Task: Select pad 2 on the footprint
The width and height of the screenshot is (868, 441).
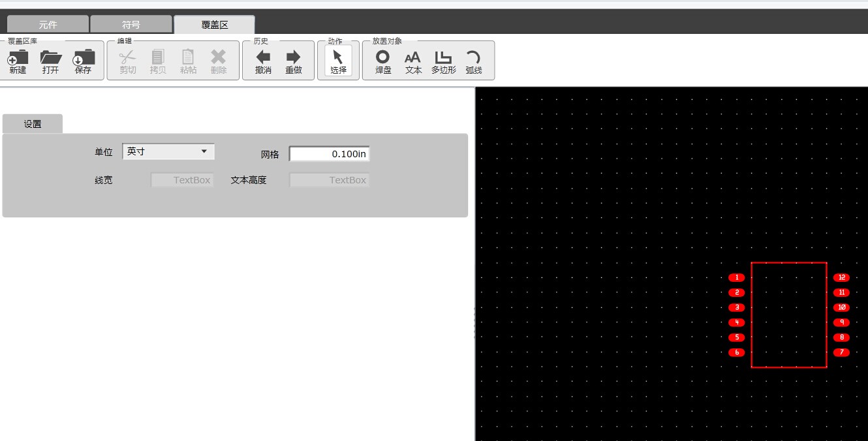Action: (x=737, y=293)
